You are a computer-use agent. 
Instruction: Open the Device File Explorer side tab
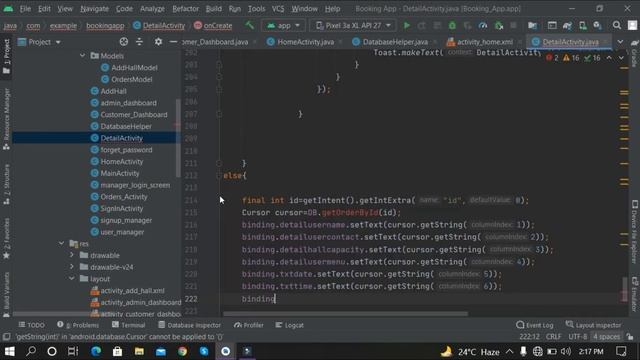point(634,231)
